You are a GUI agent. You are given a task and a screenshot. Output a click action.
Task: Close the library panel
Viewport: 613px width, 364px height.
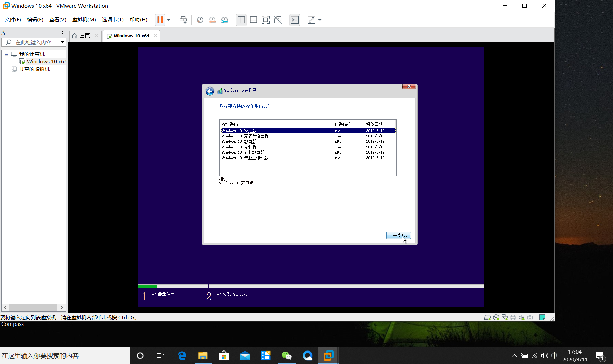62,33
